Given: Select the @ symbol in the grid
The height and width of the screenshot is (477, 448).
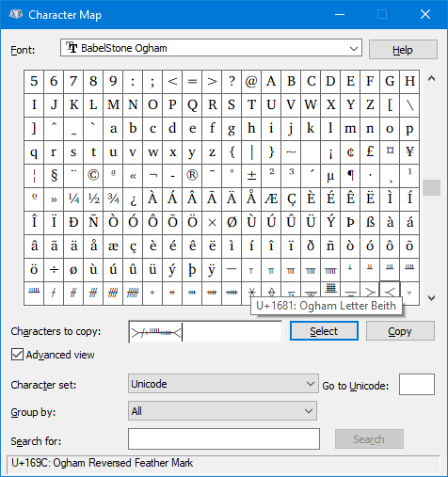Looking at the screenshot, I should tap(251, 82).
